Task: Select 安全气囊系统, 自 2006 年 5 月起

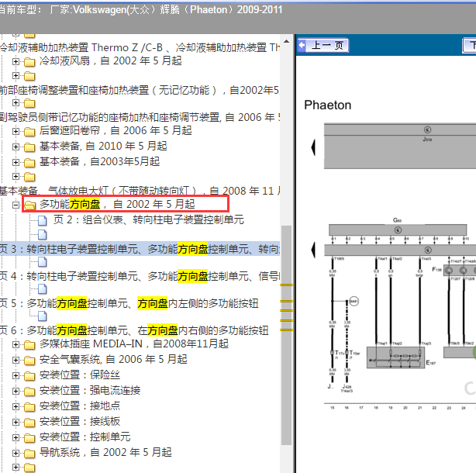Action: click(113, 360)
